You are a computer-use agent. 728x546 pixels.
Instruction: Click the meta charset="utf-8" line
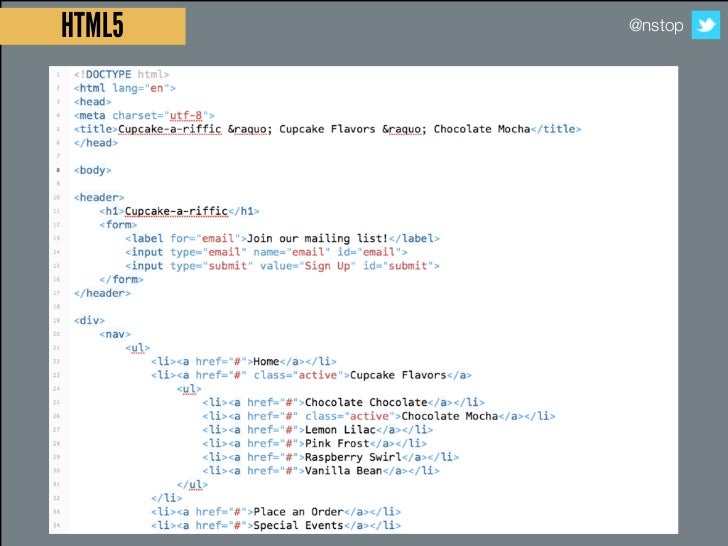[x=144, y=116]
